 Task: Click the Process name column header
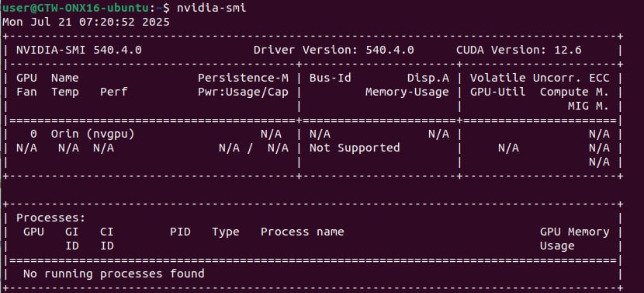(303, 232)
